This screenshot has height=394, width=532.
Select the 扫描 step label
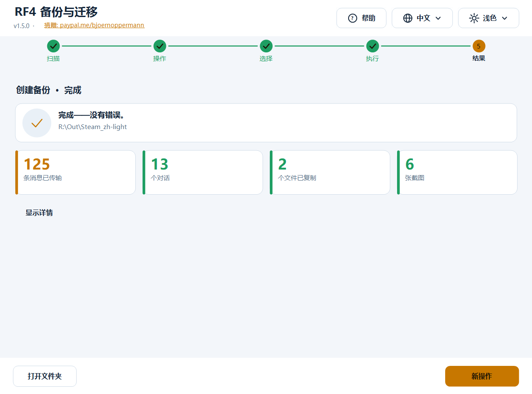coord(53,58)
